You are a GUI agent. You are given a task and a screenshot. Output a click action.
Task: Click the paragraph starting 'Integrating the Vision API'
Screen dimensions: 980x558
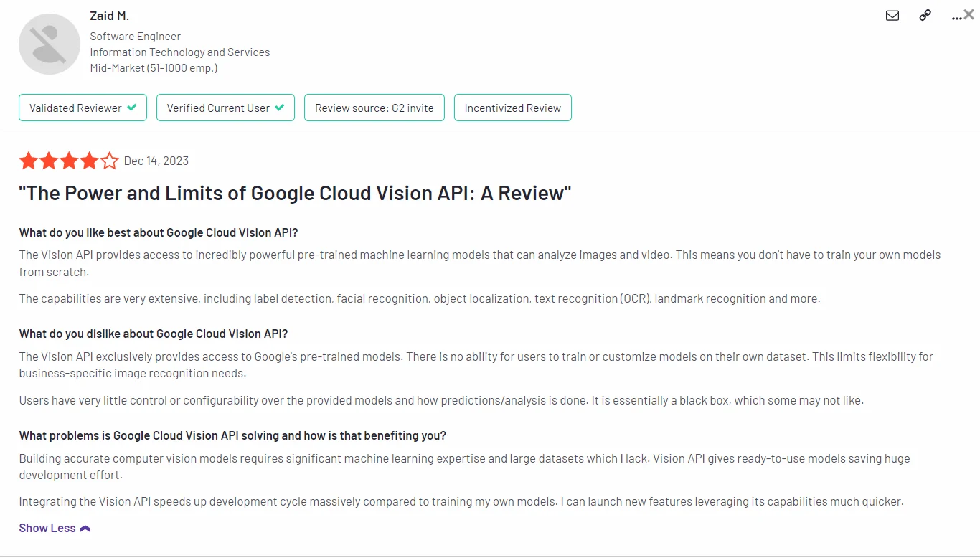point(461,501)
